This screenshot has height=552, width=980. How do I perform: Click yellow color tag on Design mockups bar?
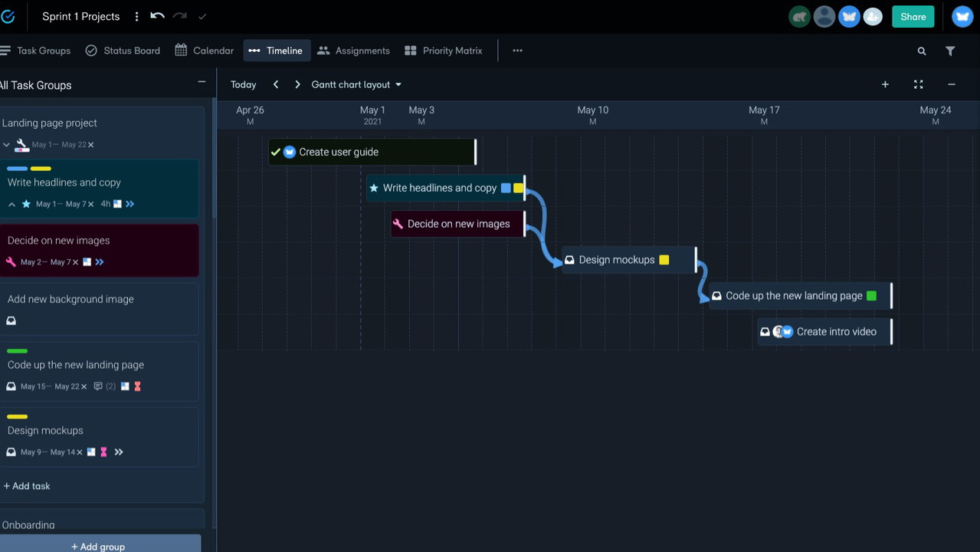click(x=664, y=260)
